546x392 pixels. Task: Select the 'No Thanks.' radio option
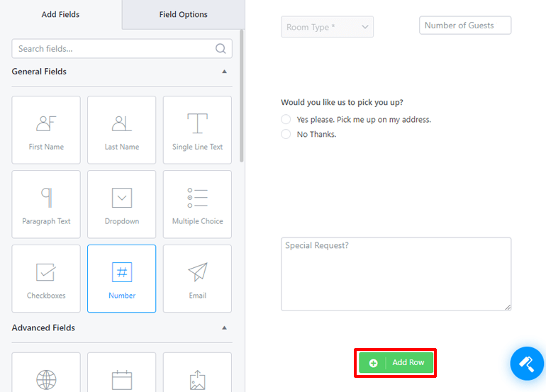click(x=286, y=134)
